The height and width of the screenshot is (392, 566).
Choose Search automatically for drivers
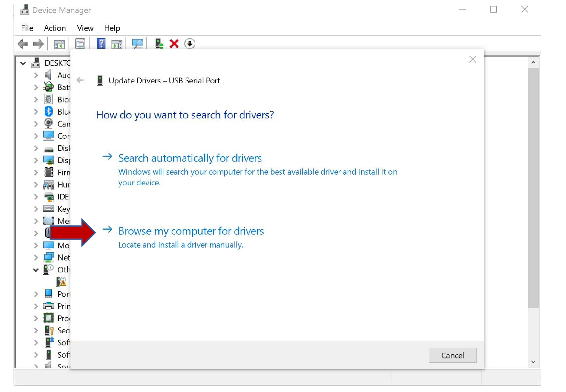(190, 158)
